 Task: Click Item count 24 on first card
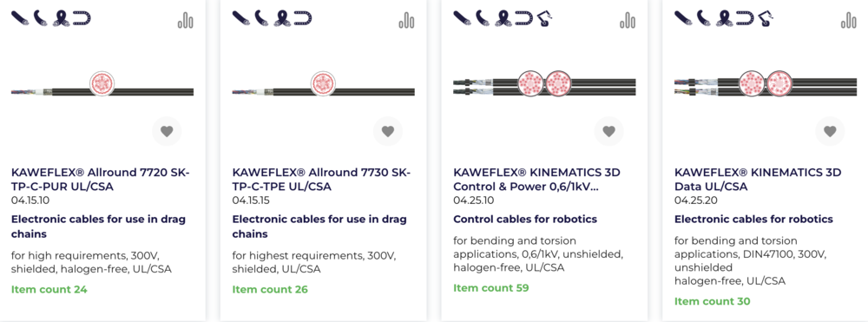tap(49, 289)
